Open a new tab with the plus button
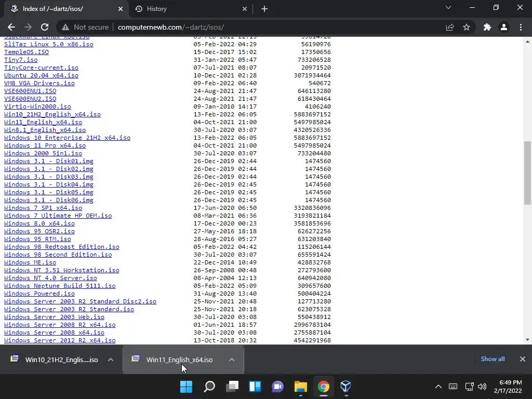The height and width of the screenshot is (399, 532). tap(264, 9)
